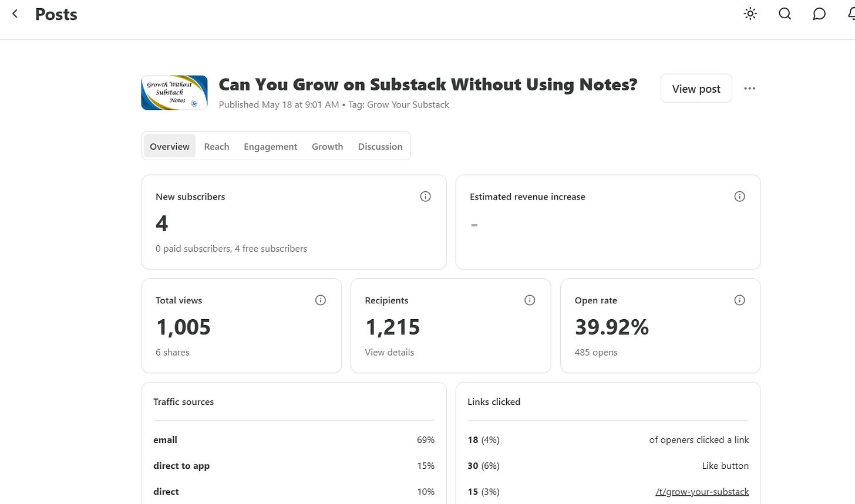Click the post thumbnail image
The image size is (855, 504).
point(174,93)
